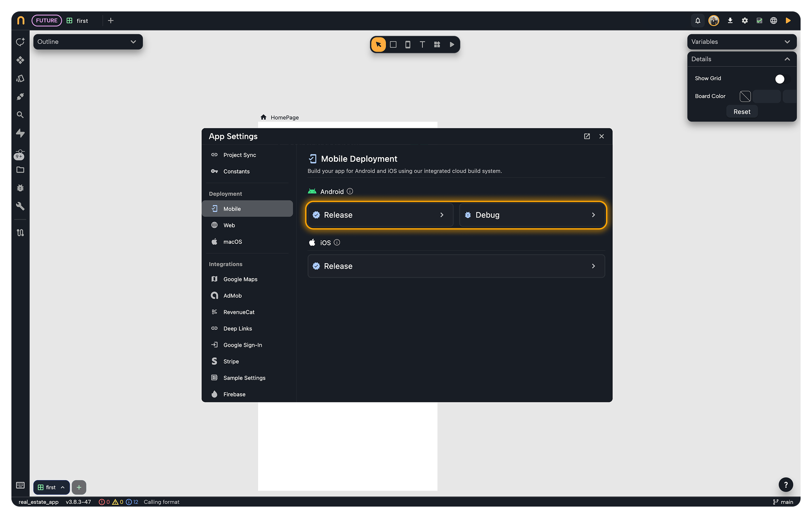Open Google Maps integration
The height and width of the screenshot is (518, 812).
tap(247, 279)
